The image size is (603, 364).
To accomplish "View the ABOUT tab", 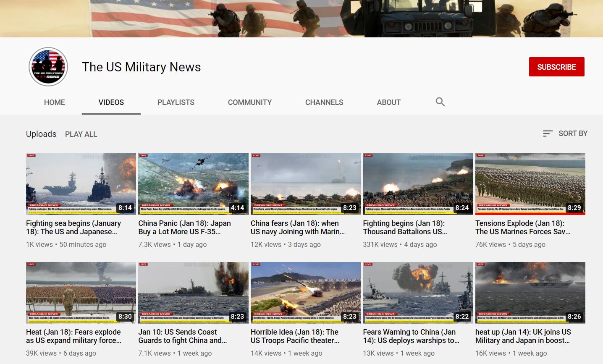I will pyautogui.click(x=389, y=102).
